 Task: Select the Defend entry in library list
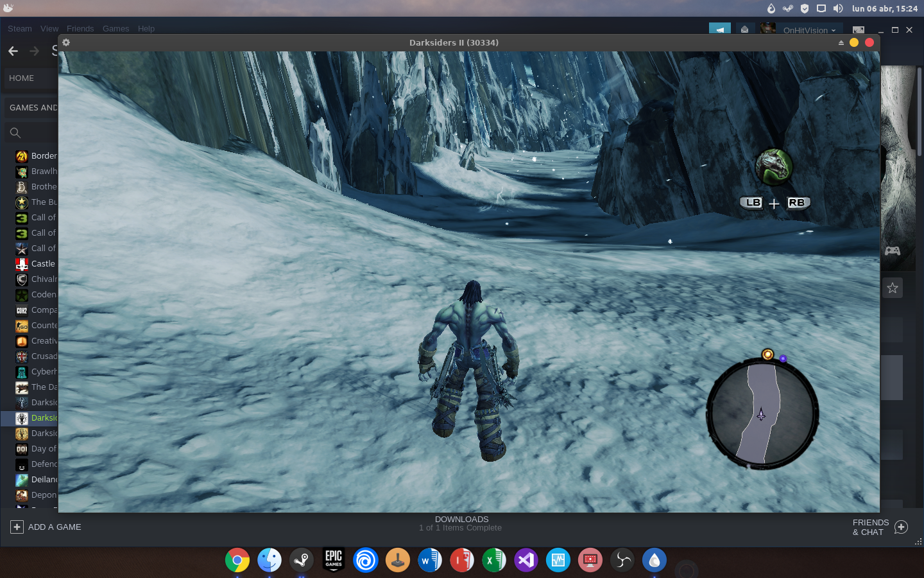pyautogui.click(x=36, y=464)
